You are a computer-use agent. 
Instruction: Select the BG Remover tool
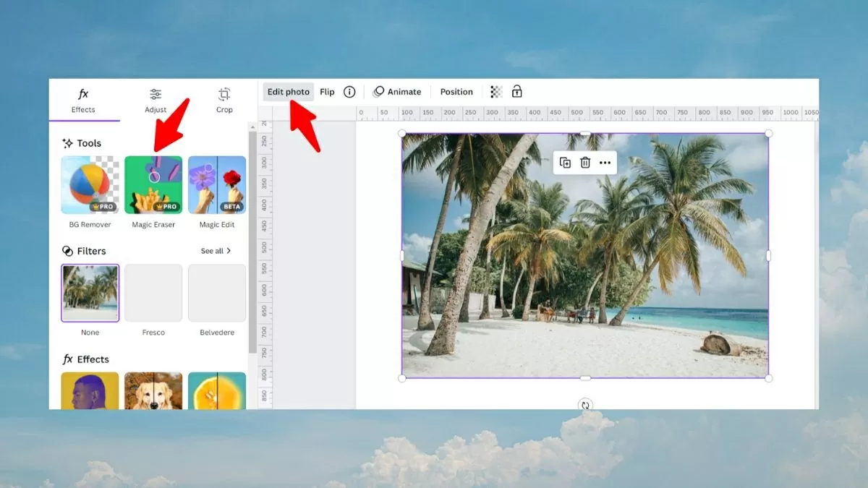(x=89, y=184)
